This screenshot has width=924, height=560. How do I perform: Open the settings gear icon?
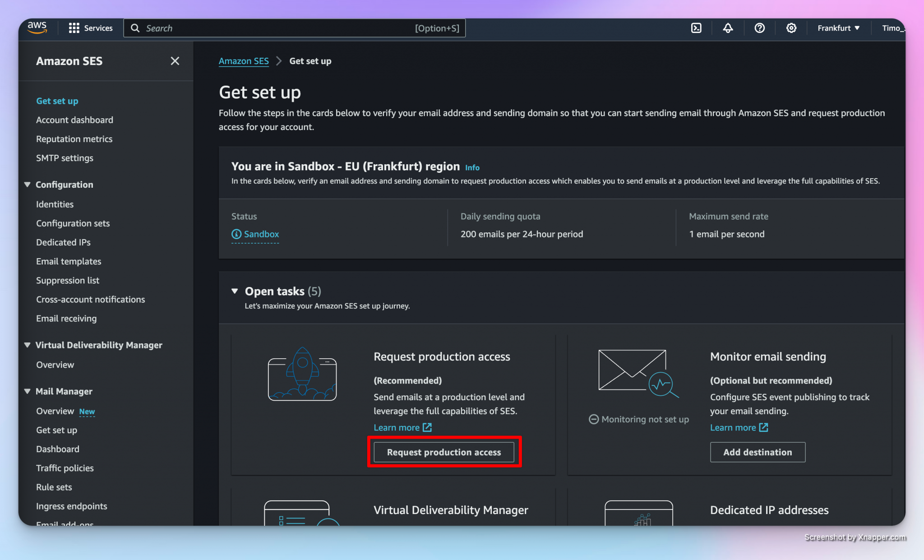pos(791,28)
